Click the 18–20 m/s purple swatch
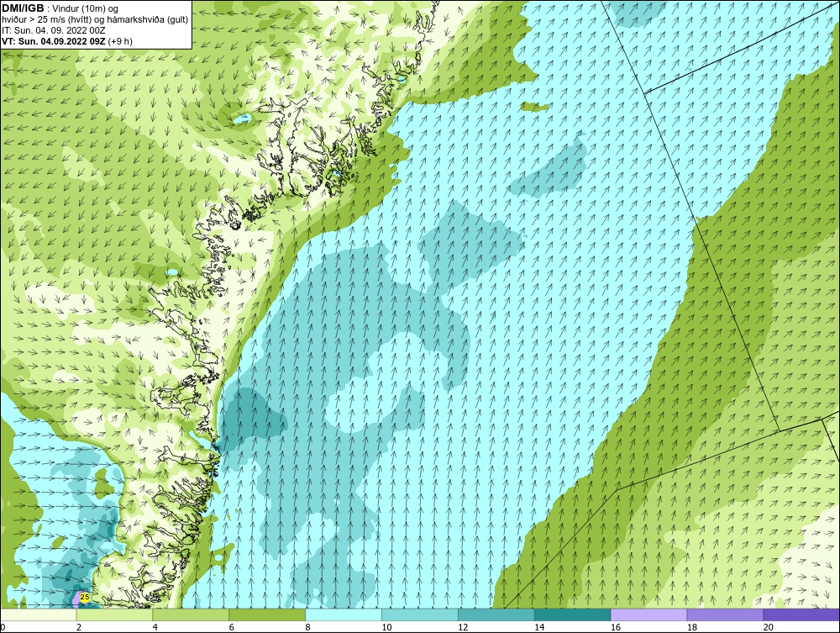Viewport: 840px width, 633px height. click(x=726, y=615)
